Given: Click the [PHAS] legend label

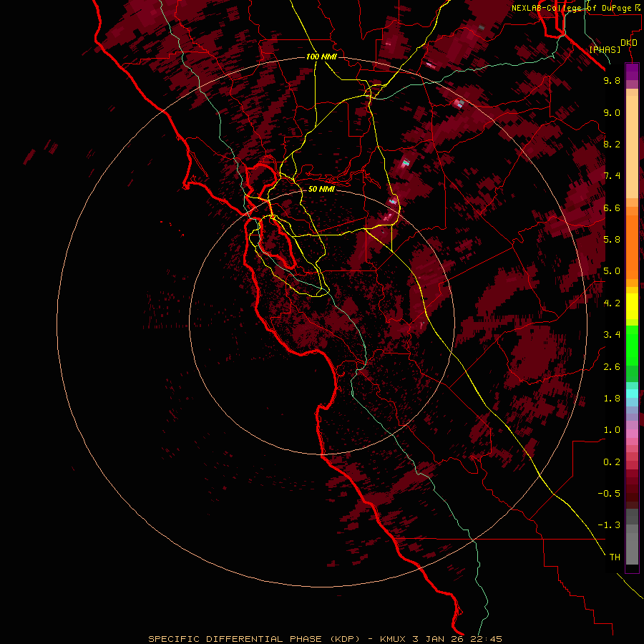Looking at the screenshot, I should click(605, 49).
